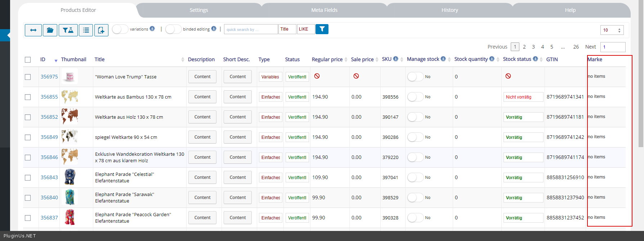The width and height of the screenshot is (644, 241).
Task: Check the box for product 356855
Action: click(28, 97)
